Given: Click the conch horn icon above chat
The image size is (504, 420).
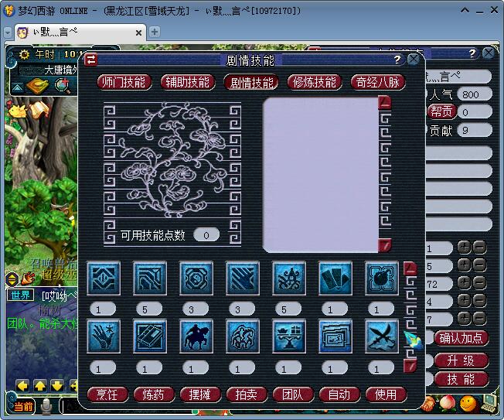Looking at the screenshot, I should click(28, 278).
